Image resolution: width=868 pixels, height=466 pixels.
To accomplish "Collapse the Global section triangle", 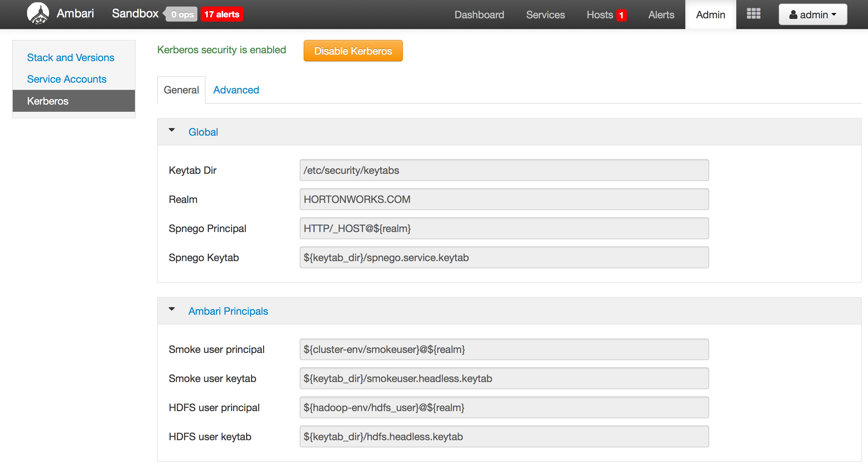I will point(172,130).
